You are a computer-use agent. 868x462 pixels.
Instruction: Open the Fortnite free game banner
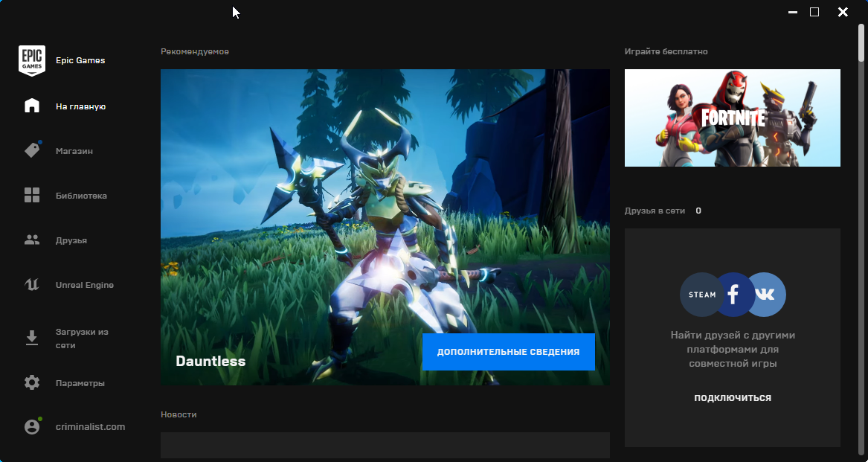(733, 118)
